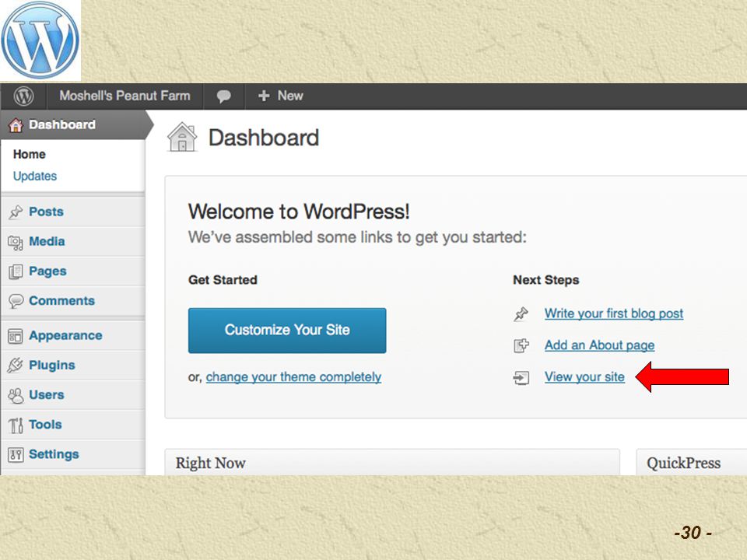Screen dimensions: 747x560
Task: Click the Posts pushpin icon in sidebar
Action: pos(16,212)
